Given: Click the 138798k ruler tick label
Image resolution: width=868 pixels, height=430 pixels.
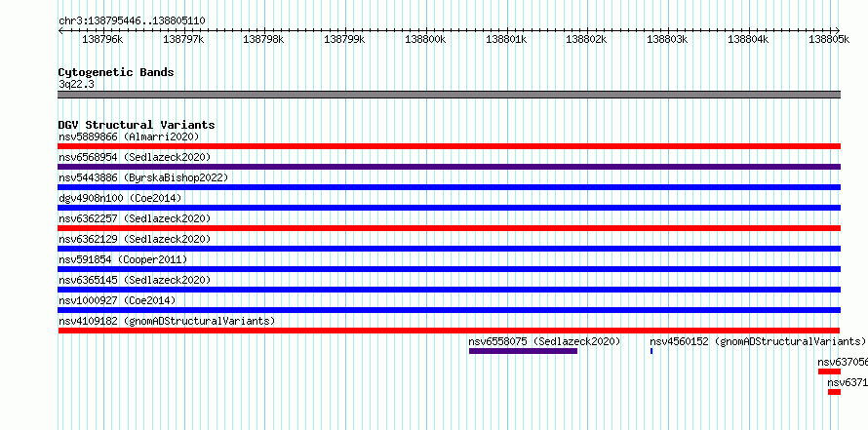Looking at the screenshot, I should [263, 39].
